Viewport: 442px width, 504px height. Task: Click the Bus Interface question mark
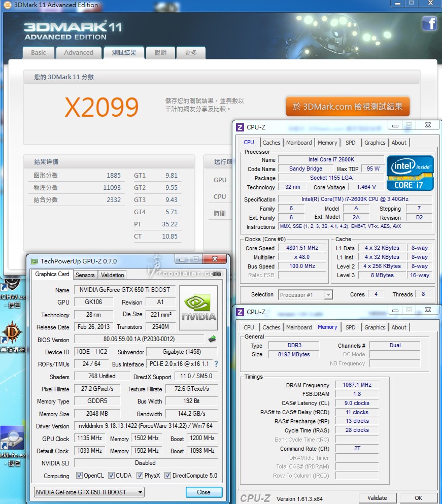pos(216,364)
